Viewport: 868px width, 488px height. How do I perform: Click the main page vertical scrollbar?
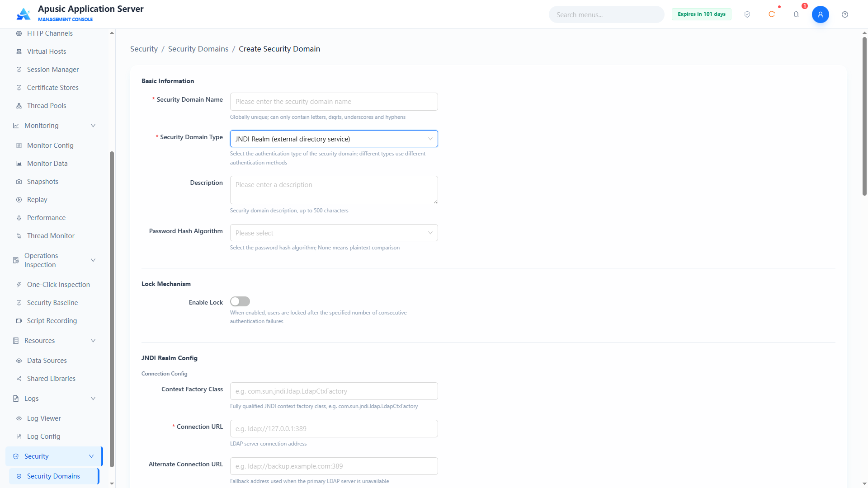point(864,116)
